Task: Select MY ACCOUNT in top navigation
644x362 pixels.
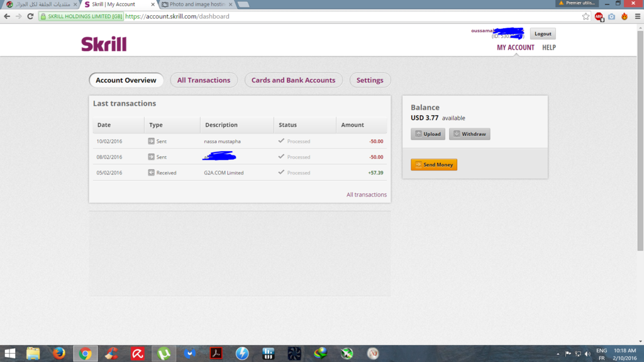Action: [516, 47]
